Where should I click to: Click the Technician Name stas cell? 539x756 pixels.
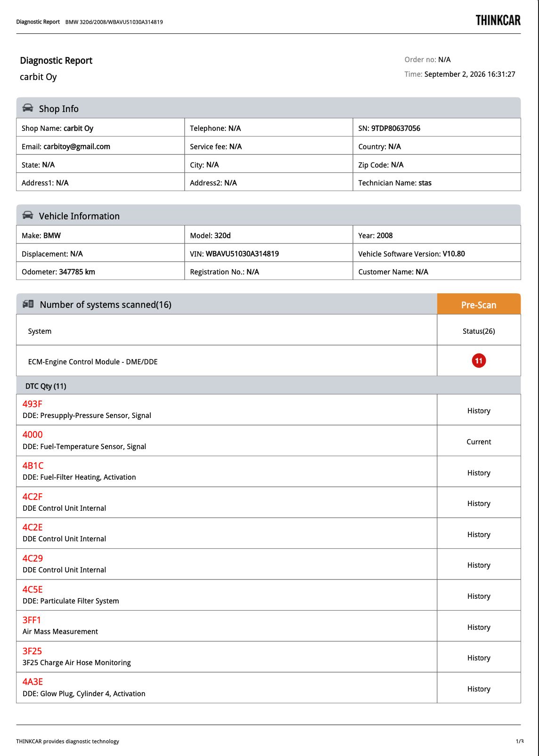[437, 183]
